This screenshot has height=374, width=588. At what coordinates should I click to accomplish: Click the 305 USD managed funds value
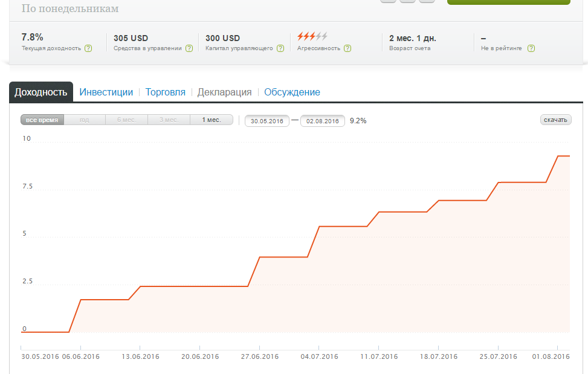[131, 38]
